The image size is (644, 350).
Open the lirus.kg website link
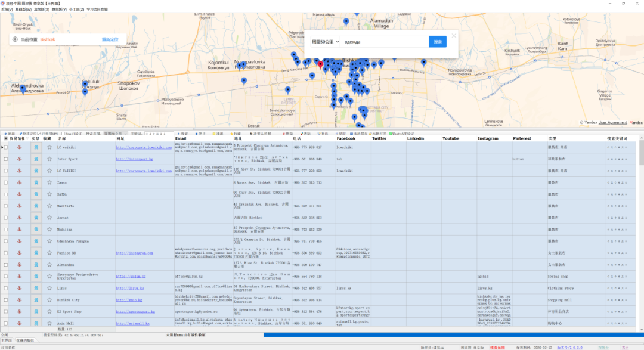click(130, 288)
